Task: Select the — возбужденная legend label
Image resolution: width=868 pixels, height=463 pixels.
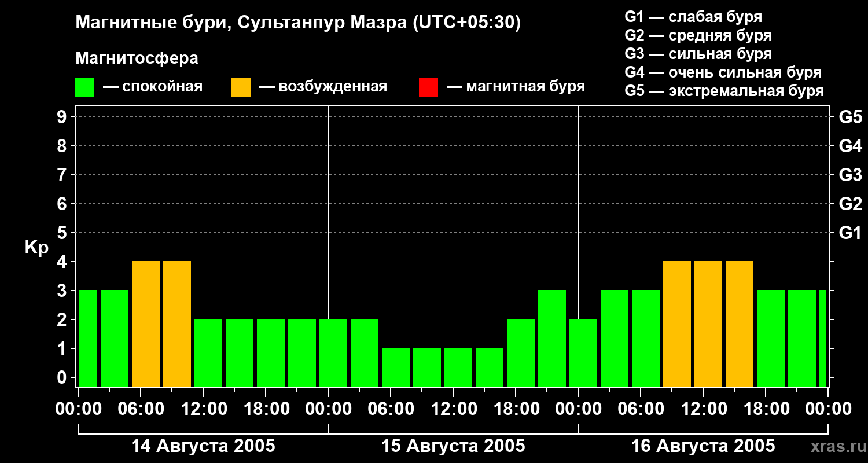Action: tap(323, 87)
